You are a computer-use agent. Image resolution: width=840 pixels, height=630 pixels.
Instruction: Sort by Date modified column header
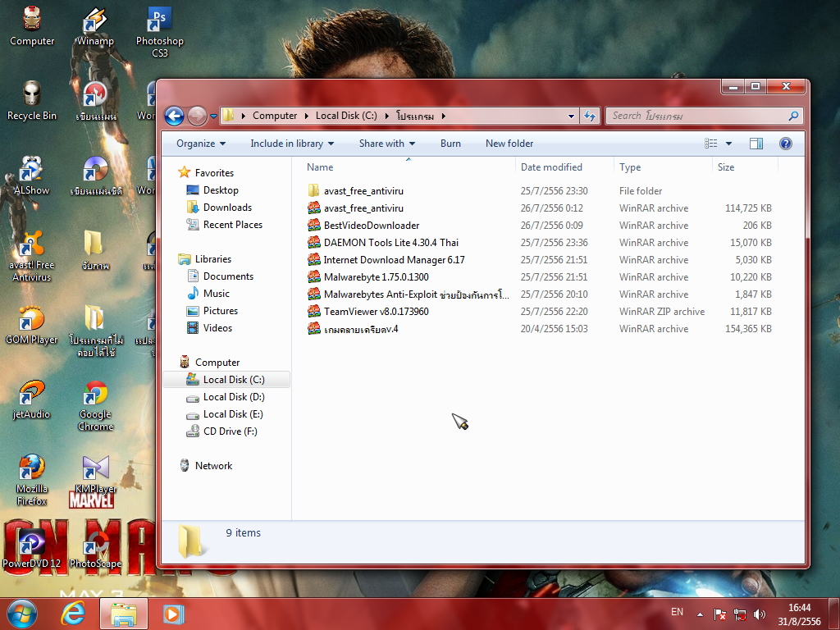[551, 167]
